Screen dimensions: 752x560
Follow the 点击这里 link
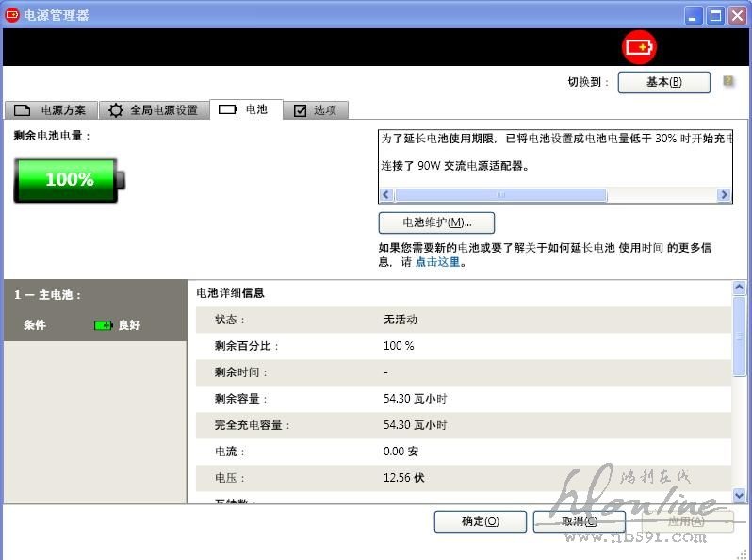(437, 262)
